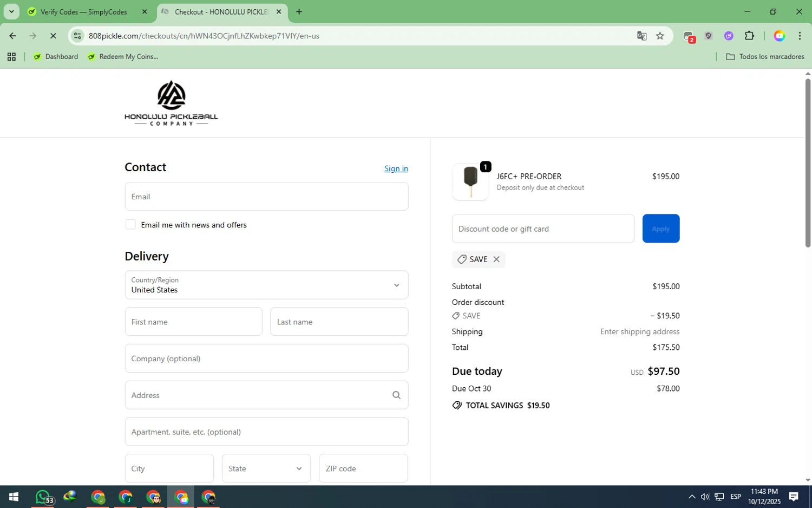Click the $97.50 due today amount
The image size is (812, 508).
click(x=664, y=371)
